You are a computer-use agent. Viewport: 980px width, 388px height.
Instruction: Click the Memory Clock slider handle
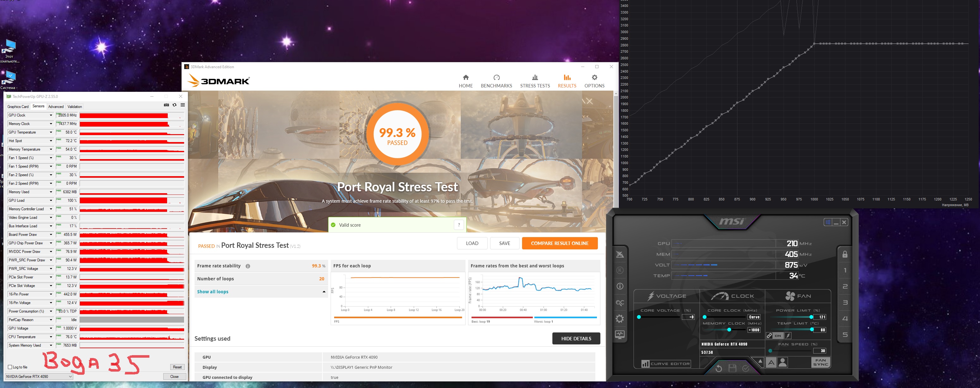[729, 329]
